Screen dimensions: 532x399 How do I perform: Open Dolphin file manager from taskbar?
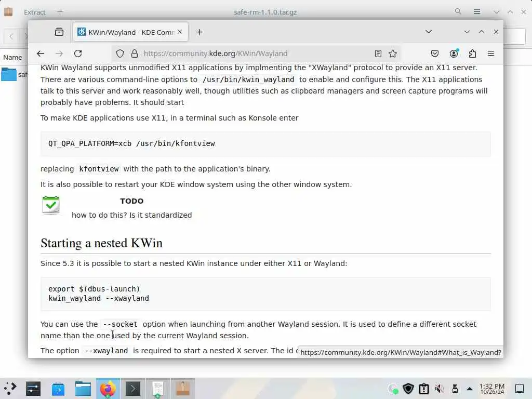tap(83, 389)
